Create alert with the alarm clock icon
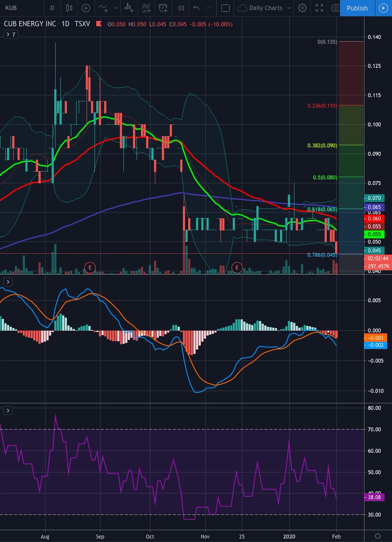The width and height of the screenshot is (392, 542). tap(163, 8)
